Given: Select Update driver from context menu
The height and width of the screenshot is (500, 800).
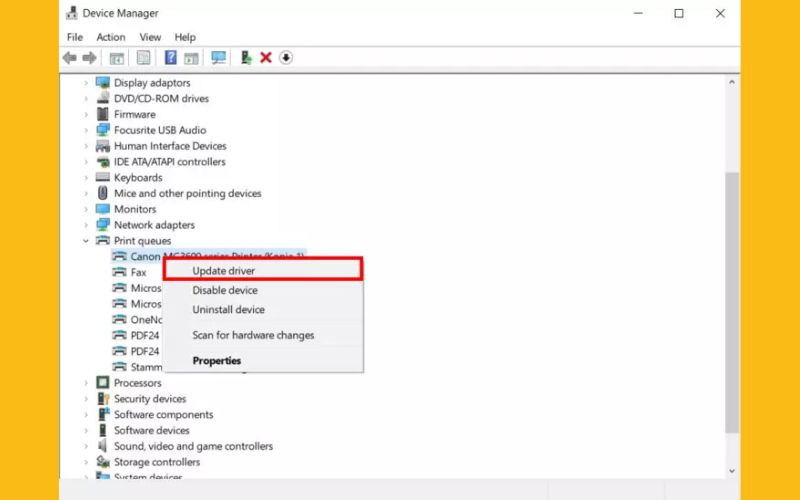Looking at the screenshot, I should coord(224,271).
